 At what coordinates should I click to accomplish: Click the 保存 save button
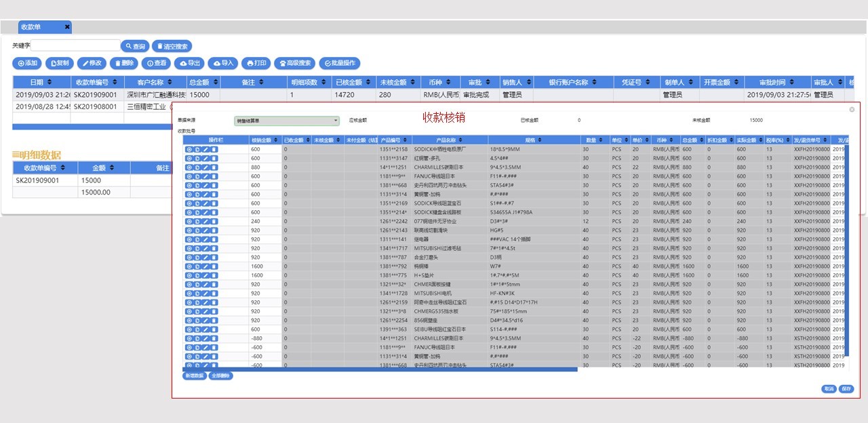(x=846, y=389)
